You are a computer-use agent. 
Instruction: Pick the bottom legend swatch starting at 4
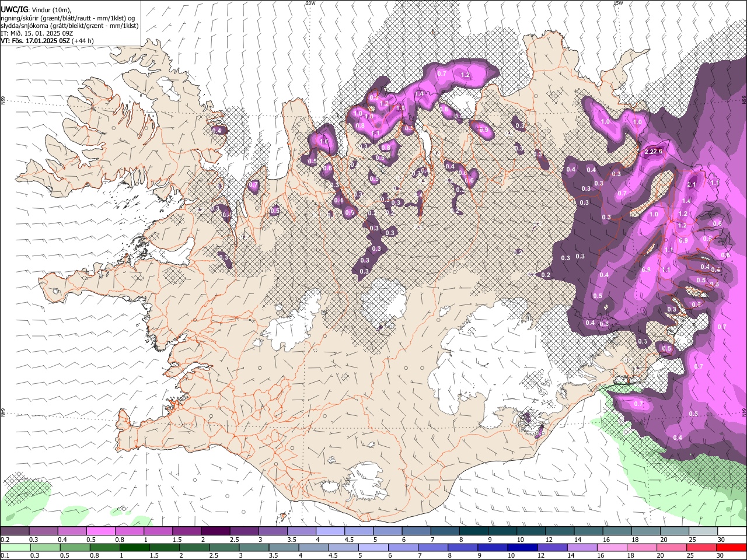(314, 548)
